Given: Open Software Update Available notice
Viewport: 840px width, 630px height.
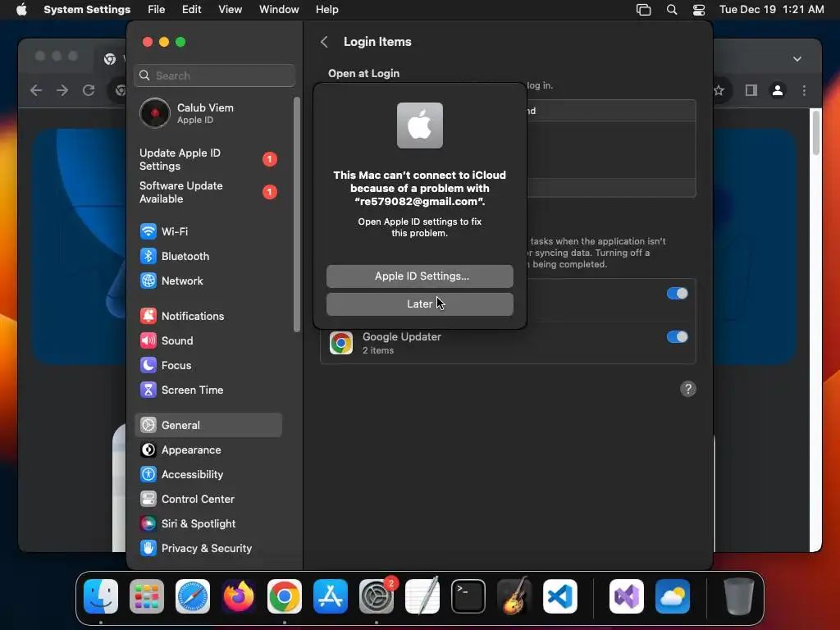Looking at the screenshot, I should 208,192.
